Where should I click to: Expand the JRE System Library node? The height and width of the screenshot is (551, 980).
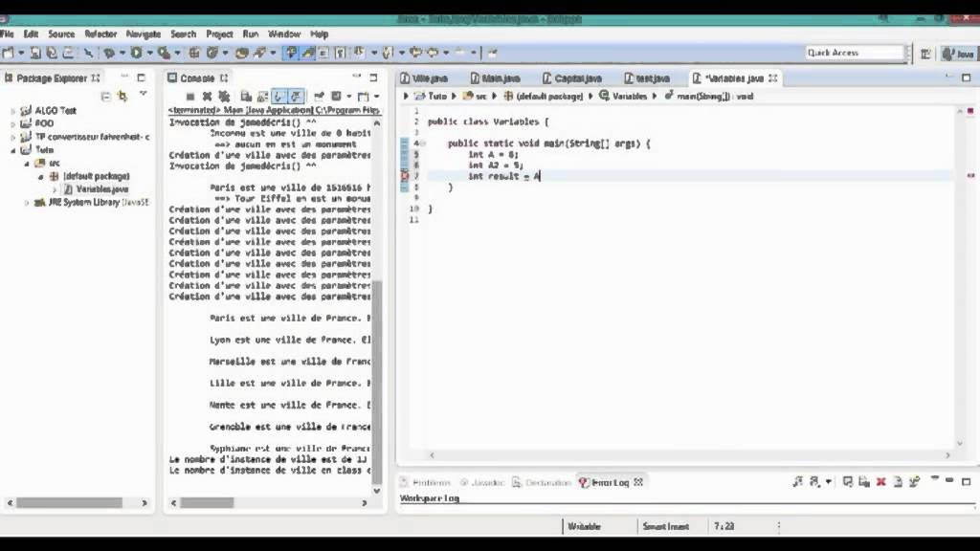(x=27, y=203)
